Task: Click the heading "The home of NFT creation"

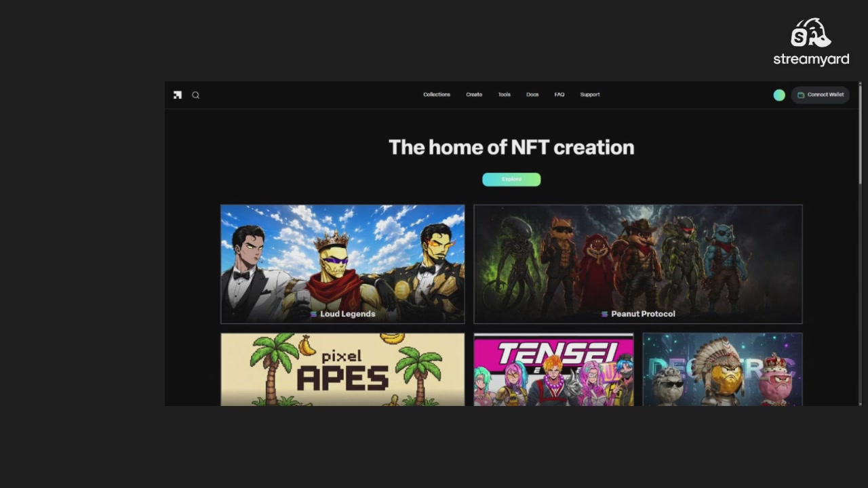Action: coord(511,147)
